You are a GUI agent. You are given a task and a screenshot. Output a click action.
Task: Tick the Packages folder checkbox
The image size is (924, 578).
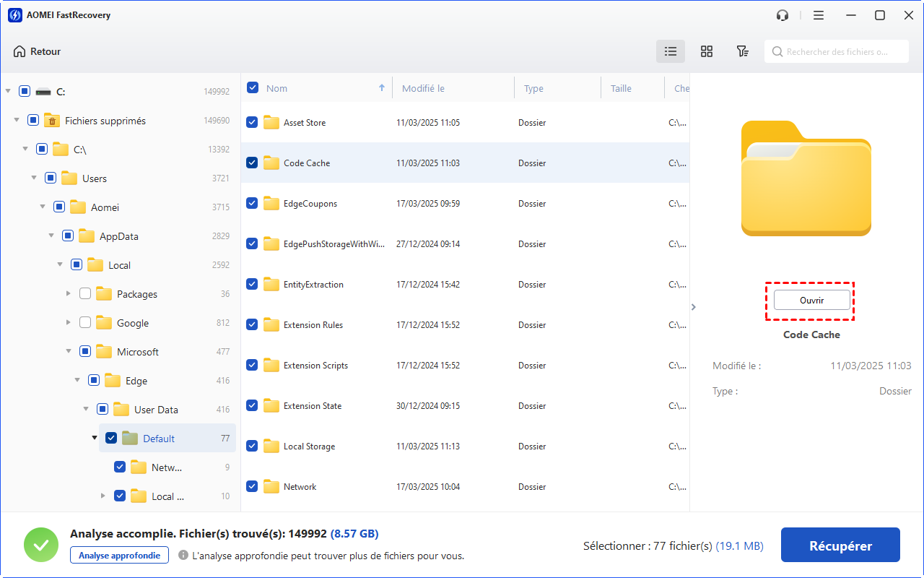tap(85, 294)
